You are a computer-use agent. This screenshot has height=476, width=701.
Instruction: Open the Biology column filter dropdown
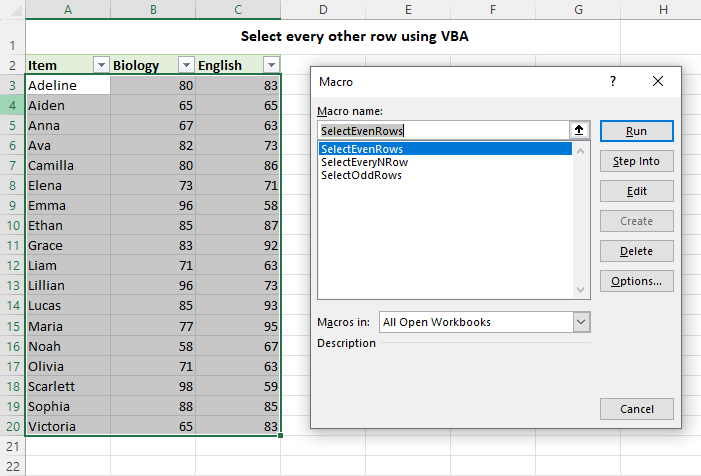[185, 65]
